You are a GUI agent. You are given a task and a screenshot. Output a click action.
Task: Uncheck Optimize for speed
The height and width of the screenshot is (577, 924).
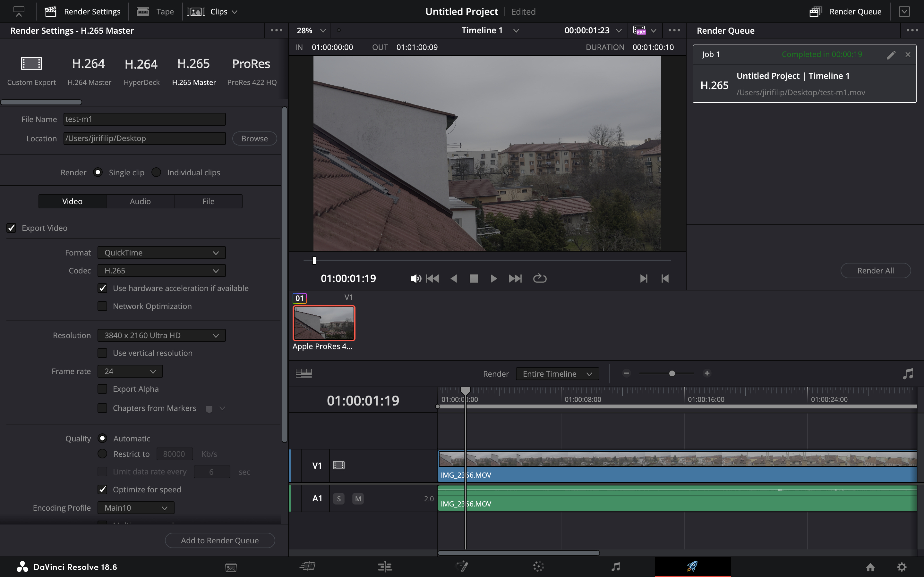pos(102,489)
